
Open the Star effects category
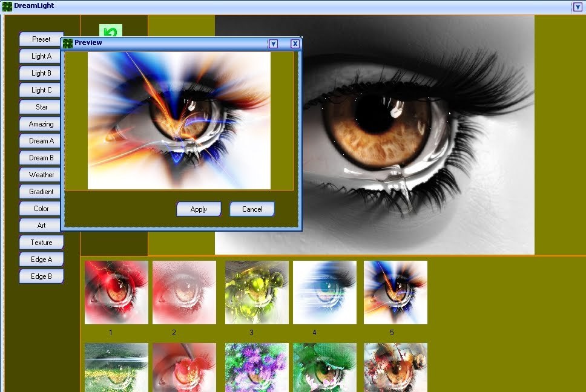click(x=40, y=107)
